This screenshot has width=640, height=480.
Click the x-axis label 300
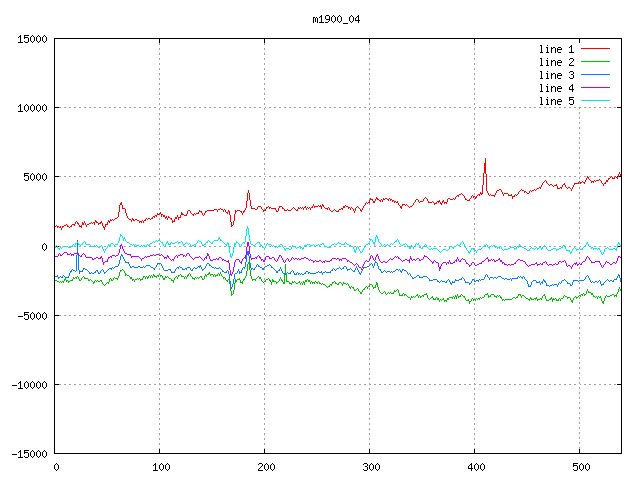[371, 467]
